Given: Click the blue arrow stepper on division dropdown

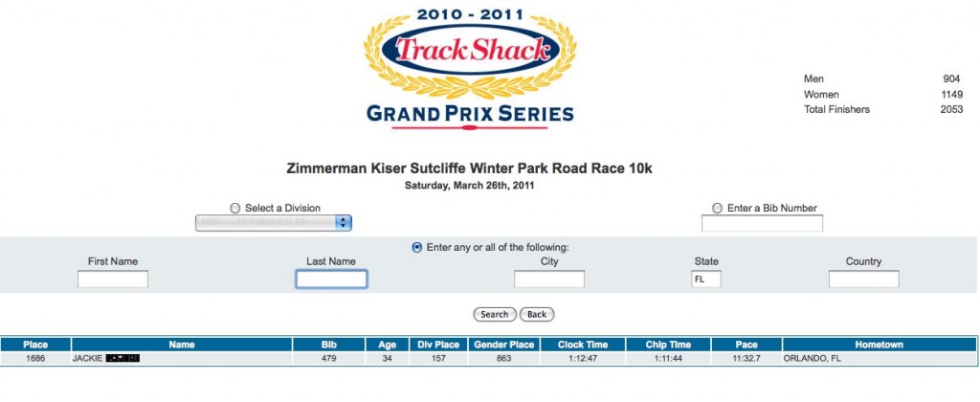Looking at the screenshot, I should tap(344, 223).
